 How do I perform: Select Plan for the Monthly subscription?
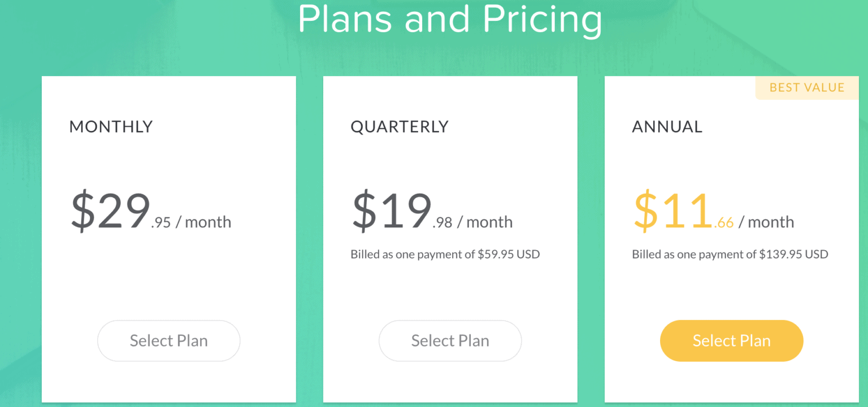pos(168,340)
